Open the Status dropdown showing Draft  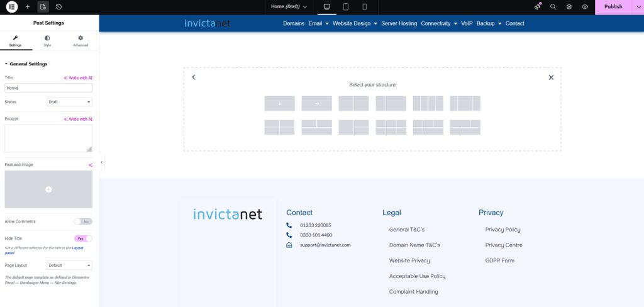[69, 102]
